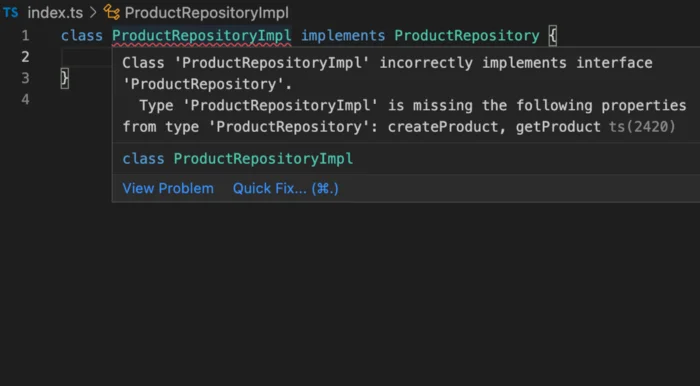Click the implements keyword on line 1
Viewport: 700px width, 386px height.
(343, 36)
